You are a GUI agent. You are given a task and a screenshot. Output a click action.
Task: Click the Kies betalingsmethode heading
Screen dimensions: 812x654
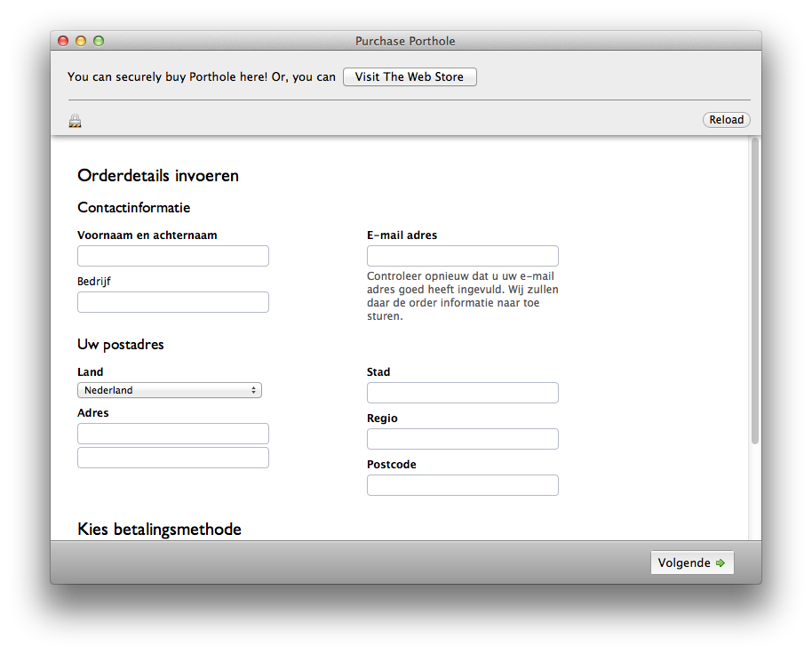[x=160, y=530]
